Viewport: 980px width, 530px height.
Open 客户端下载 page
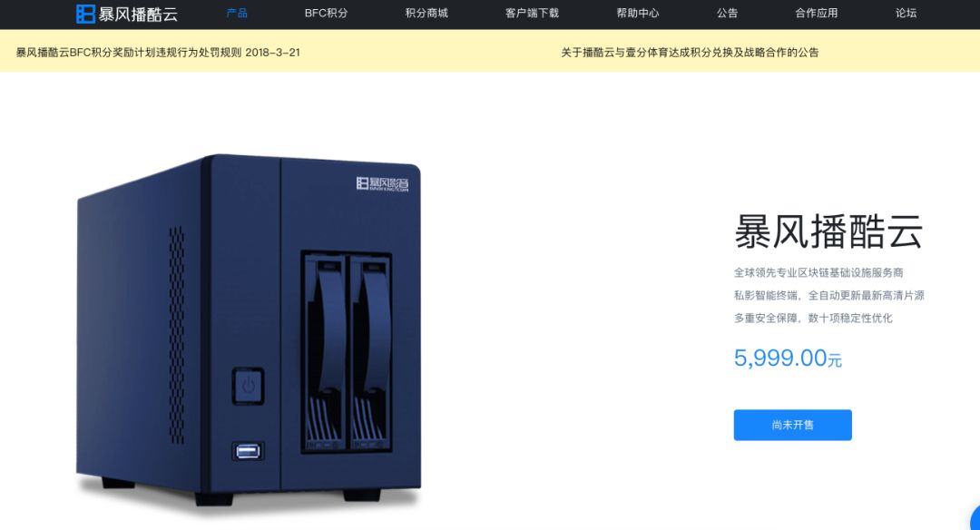point(532,13)
